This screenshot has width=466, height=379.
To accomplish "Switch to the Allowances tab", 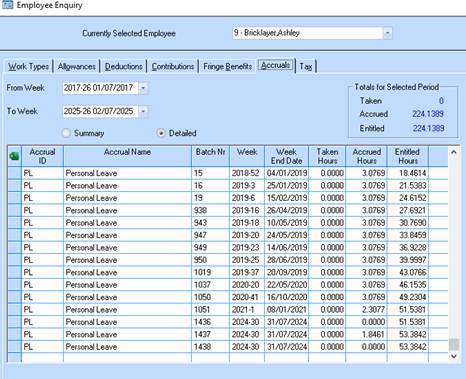I will pyautogui.click(x=77, y=66).
